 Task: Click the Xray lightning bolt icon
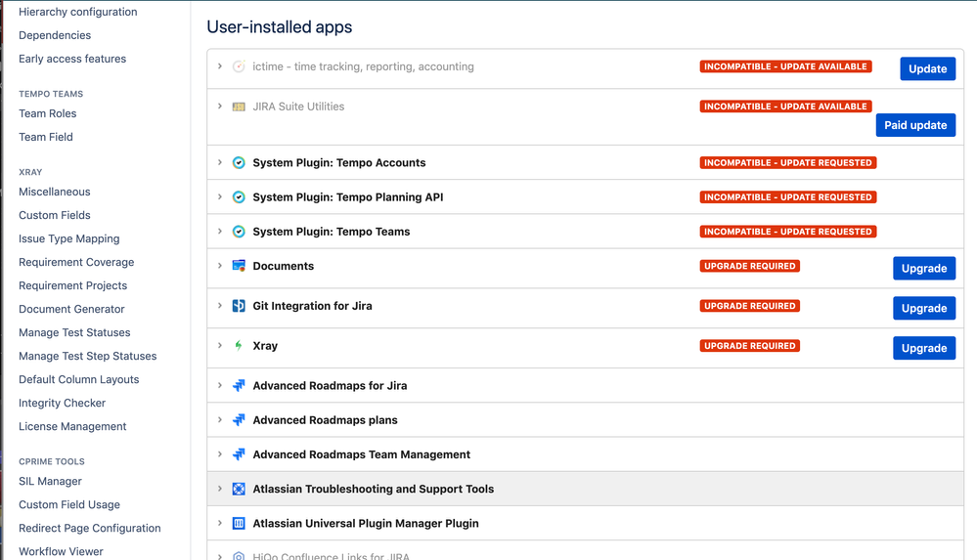[239, 346]
